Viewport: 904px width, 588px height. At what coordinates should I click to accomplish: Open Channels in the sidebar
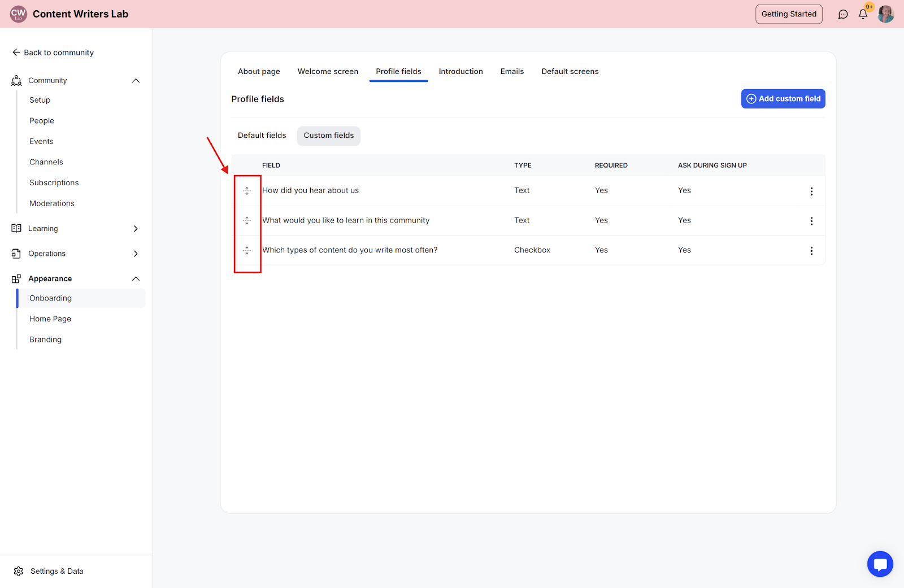46,162
